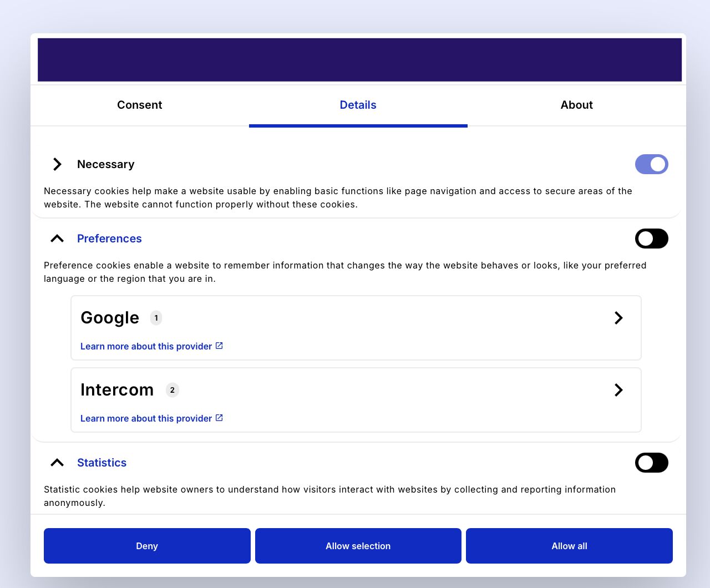Collapse the Statistics category chevron
710x588 pixels.
click(x=57, y=463)
